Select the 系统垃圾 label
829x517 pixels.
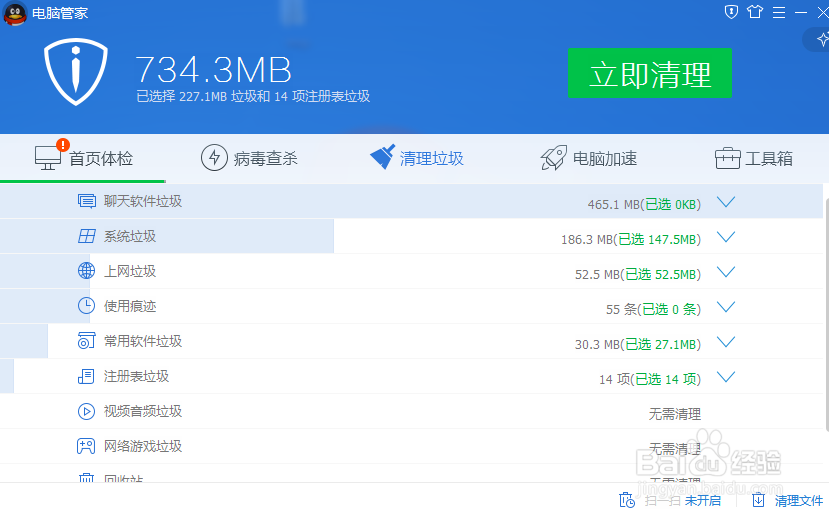click(x=130, y=236)
